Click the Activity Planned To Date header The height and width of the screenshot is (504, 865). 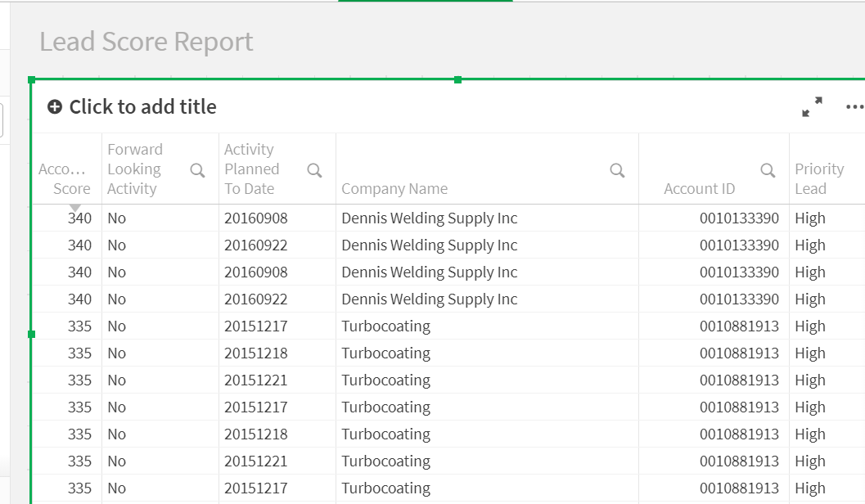click(252, 169)
